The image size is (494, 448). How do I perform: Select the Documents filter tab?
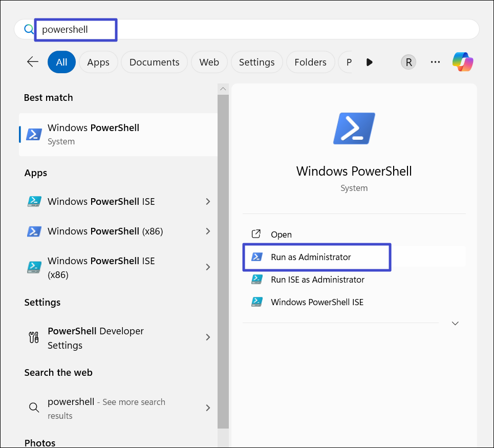click(154, 62)
